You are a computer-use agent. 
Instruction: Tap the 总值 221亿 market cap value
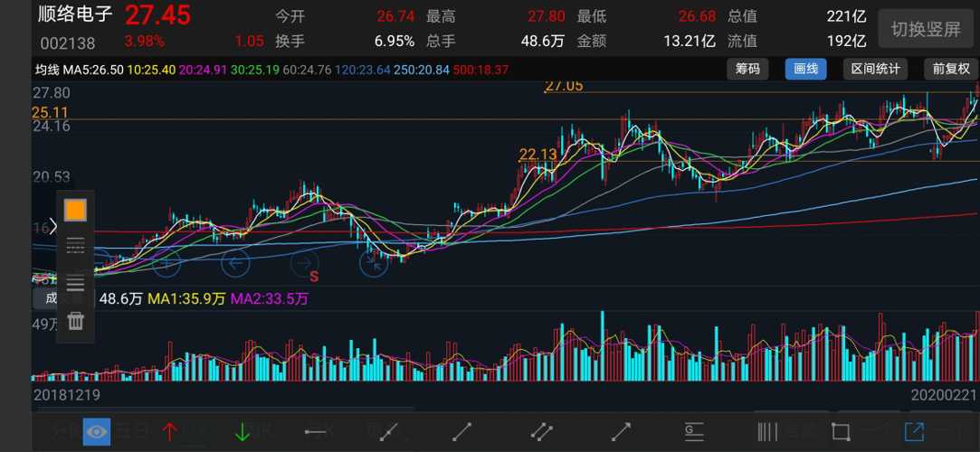(846, 17)
